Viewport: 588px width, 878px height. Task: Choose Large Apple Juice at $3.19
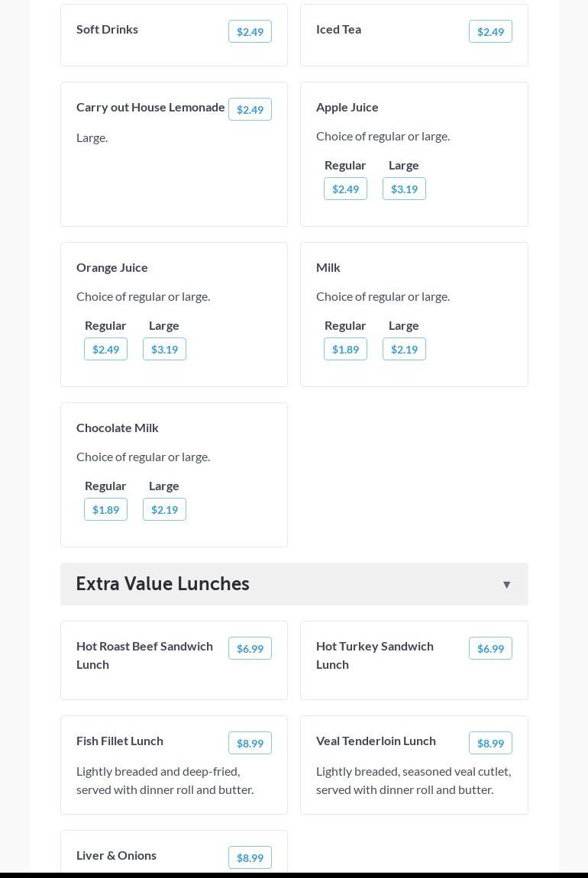(404, 189)
